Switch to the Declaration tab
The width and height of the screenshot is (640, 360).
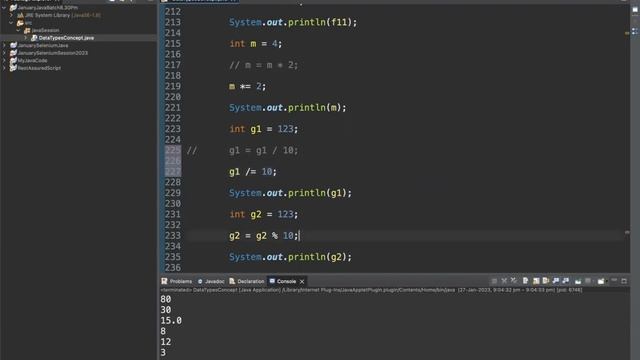(247, 281)
